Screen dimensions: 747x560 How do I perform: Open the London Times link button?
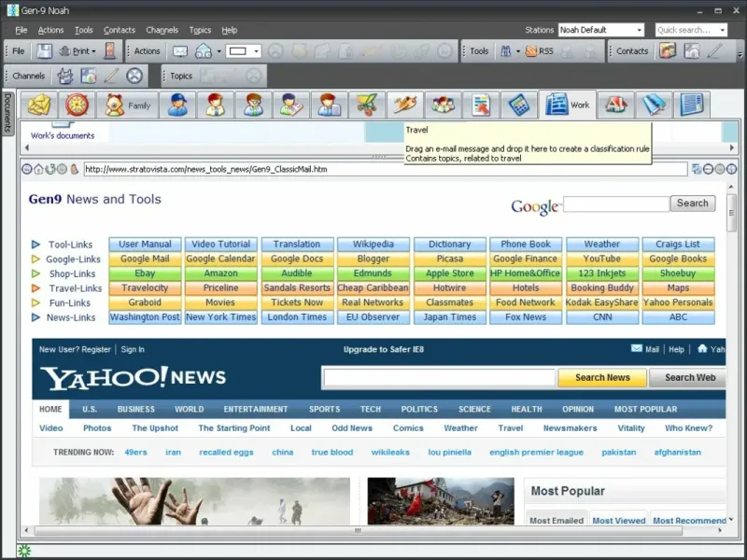(x=297, y=317)
